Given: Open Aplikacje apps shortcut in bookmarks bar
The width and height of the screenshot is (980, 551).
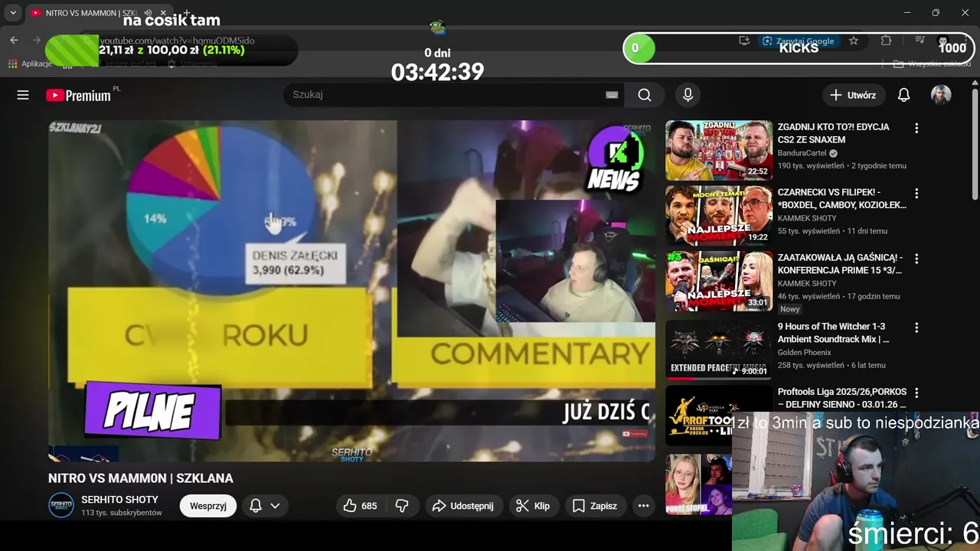Looking at the screenshot, I should point(30,64).
